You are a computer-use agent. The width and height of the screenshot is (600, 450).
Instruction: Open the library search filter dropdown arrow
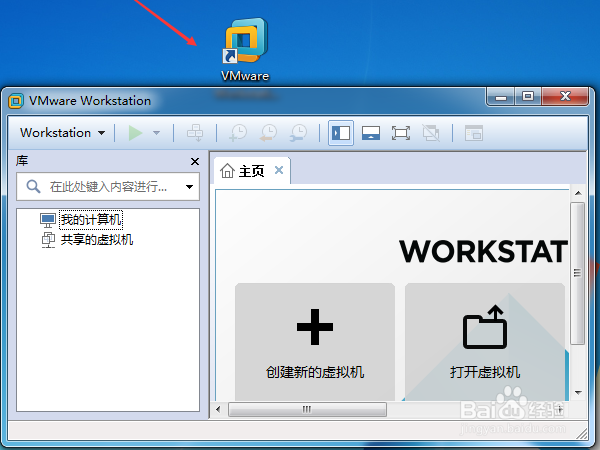pos(189,187)
